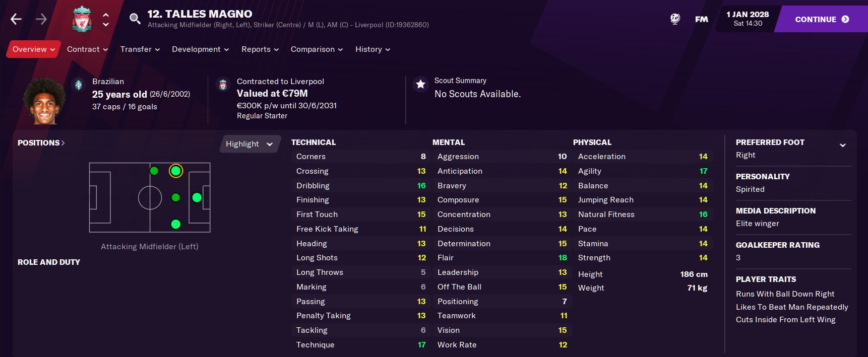Image resolution: width=868 pixels, height=357 pixels.
Task: Click Talles Magno's player portrait
Action: click(45, 101)
